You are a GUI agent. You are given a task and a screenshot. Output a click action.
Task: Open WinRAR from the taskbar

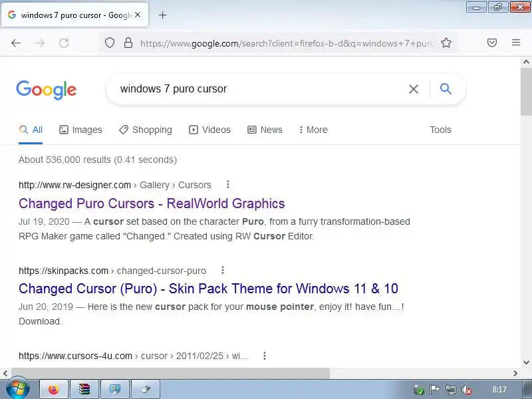pyautogui.click(x=84, y=390)
